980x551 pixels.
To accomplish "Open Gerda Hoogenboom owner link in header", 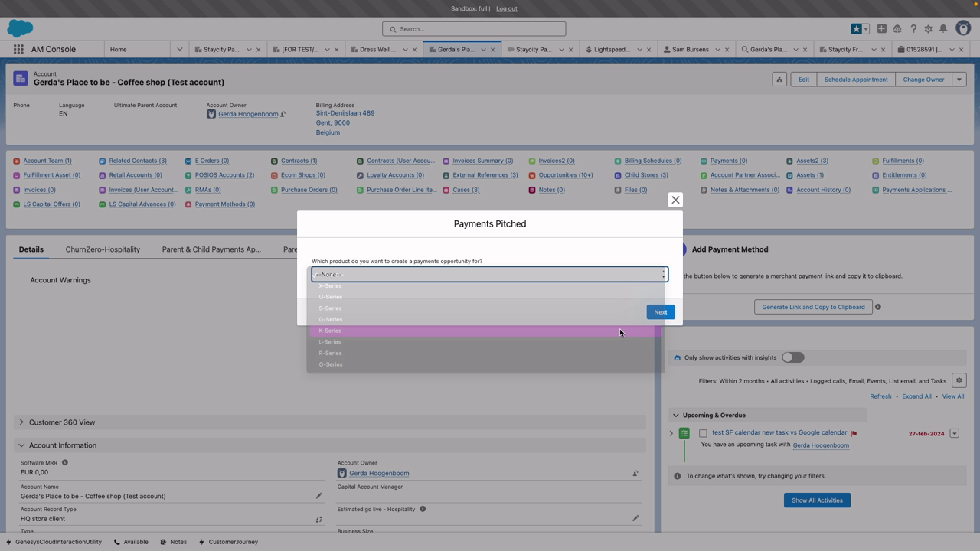I will click(248, 114).
